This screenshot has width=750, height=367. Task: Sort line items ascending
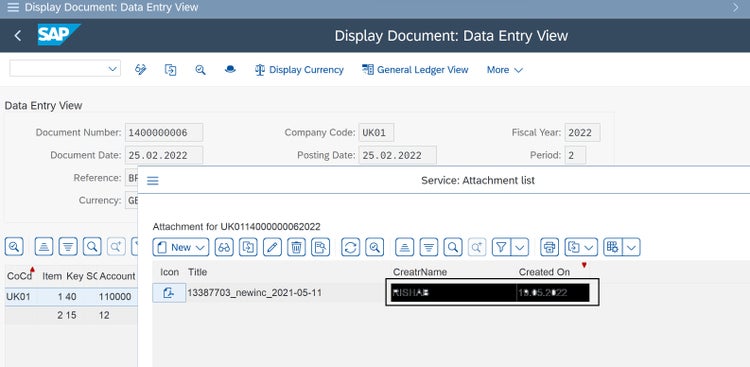(x=44, y=246)
